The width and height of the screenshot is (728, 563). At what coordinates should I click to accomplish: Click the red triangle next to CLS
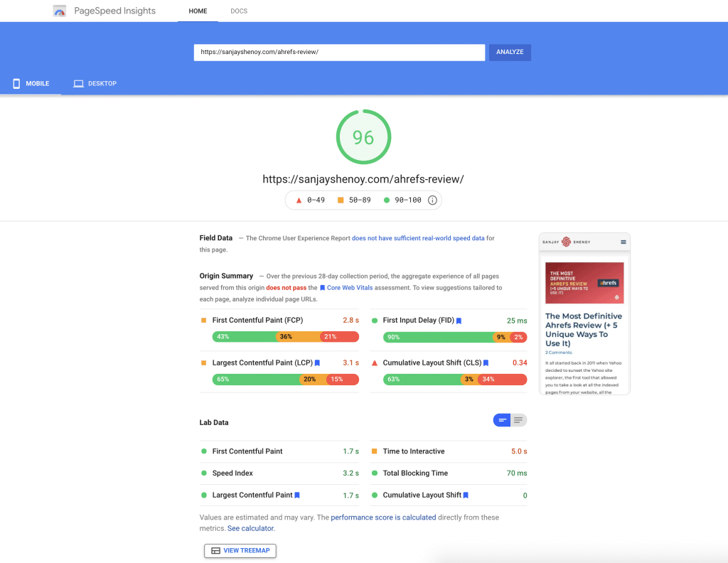375,363
